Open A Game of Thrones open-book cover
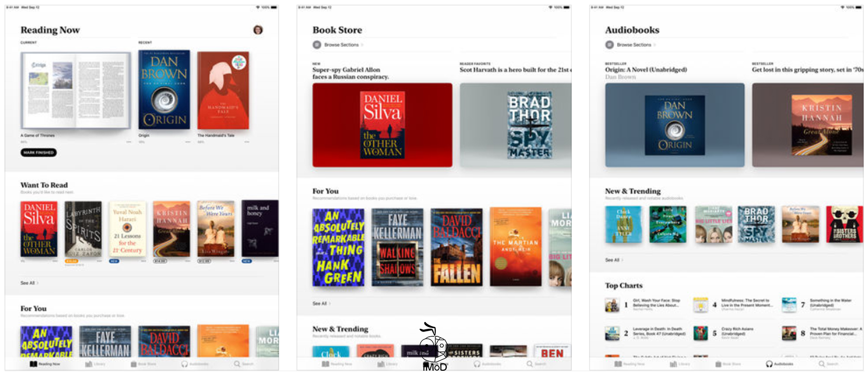Screen dimensions: 868x375 coord(76,90)
